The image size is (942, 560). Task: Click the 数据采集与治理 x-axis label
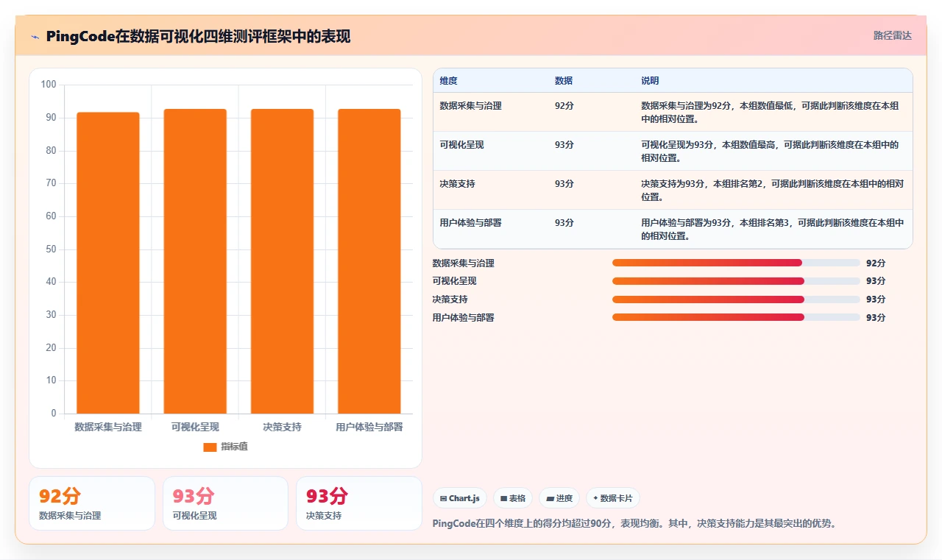click(108, 427)
